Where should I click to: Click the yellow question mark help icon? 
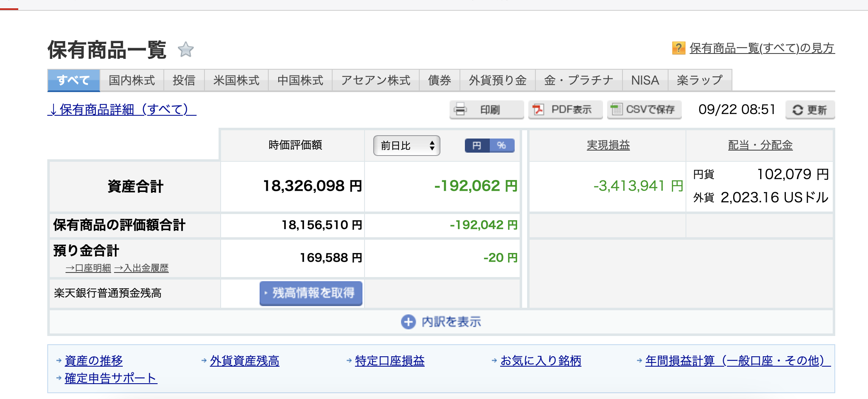(x=678, y=48)
